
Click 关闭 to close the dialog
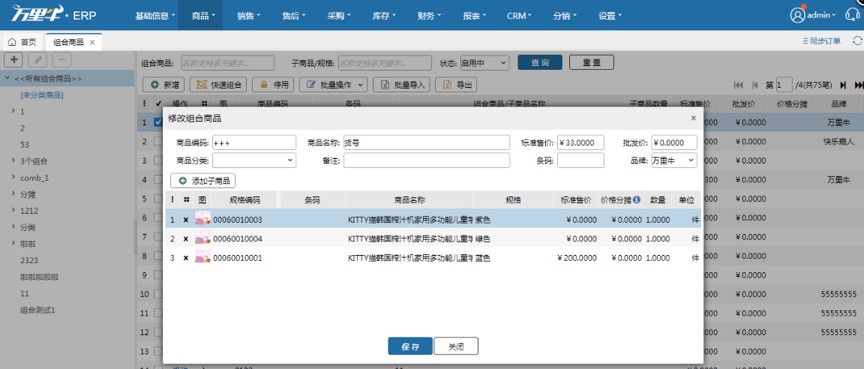456,346
